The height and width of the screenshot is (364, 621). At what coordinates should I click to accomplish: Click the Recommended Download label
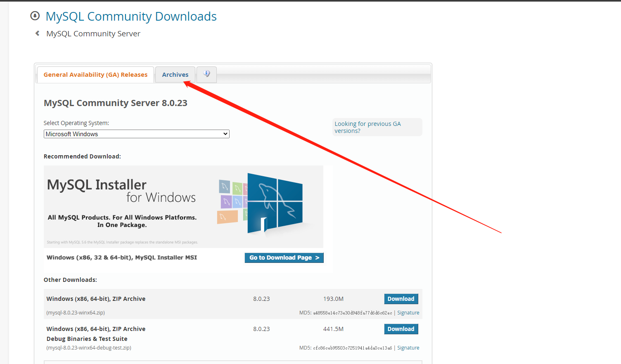82,156
